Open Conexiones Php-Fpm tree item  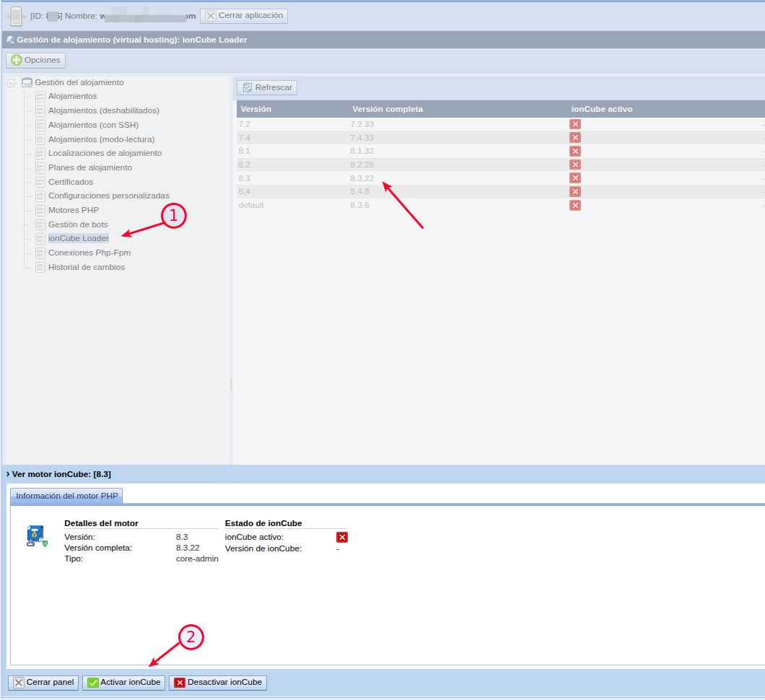[x=89, y=253]
